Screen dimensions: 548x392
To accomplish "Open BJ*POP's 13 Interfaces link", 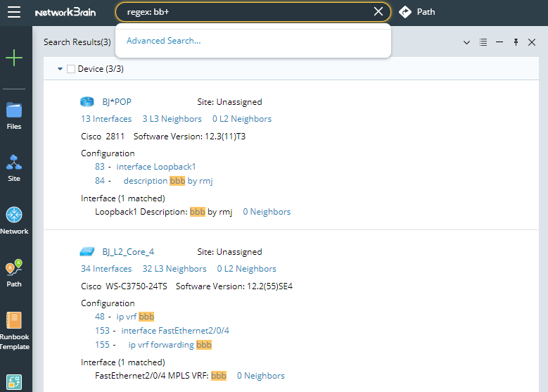I will point(106,119).
